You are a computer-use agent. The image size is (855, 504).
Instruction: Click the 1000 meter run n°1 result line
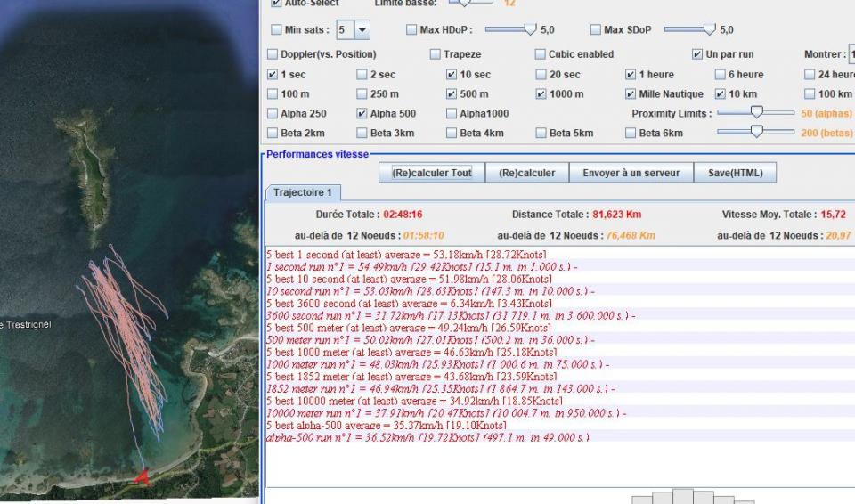click(x=438, y=364)
